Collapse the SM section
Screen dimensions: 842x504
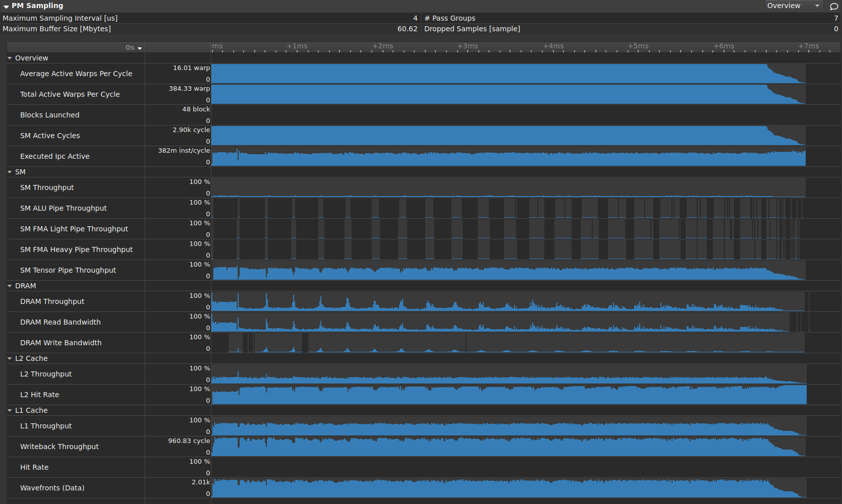[x=9, y=172]
